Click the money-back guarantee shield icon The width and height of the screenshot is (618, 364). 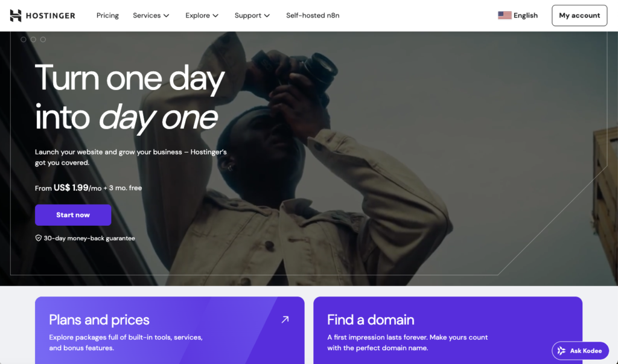38,238
